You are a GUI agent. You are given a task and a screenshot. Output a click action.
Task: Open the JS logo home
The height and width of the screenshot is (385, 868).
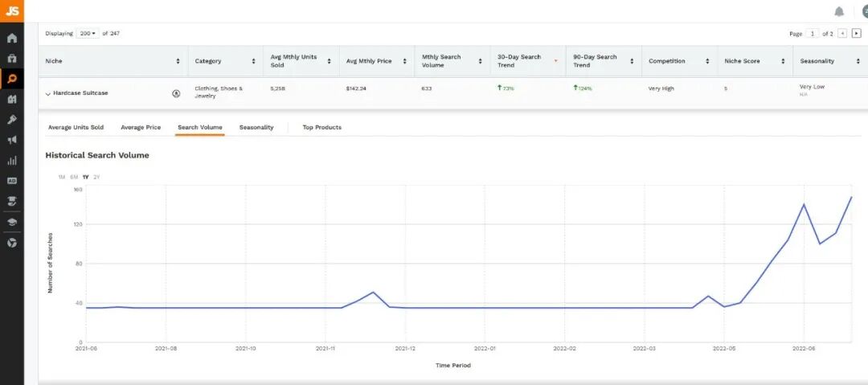point(11,11)
